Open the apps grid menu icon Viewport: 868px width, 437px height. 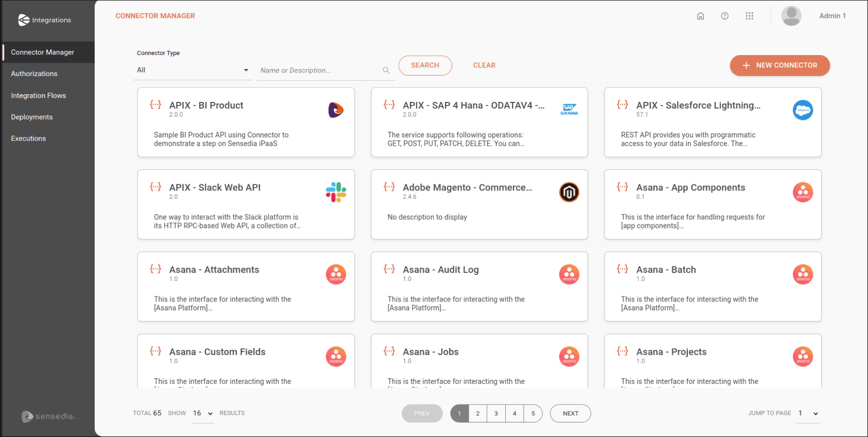749,16
